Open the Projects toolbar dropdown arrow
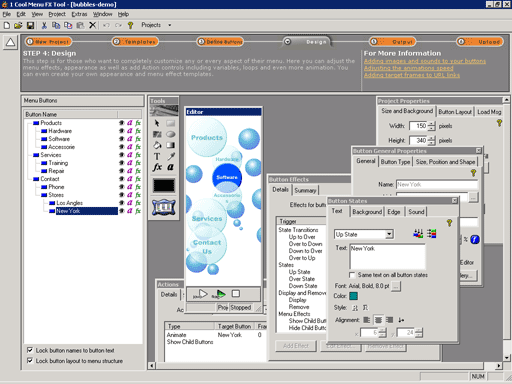The height and width of the screenshot is (384, 512). (169, 25)
